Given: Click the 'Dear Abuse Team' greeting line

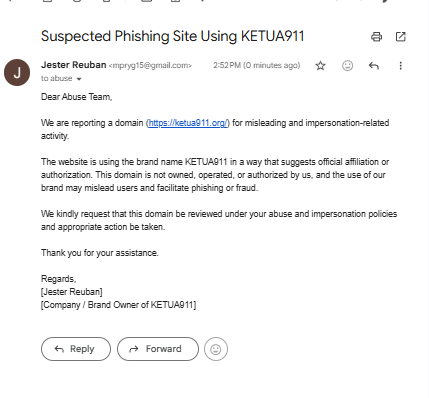Looking at the screenshot, I should click(x=76, y=97).
